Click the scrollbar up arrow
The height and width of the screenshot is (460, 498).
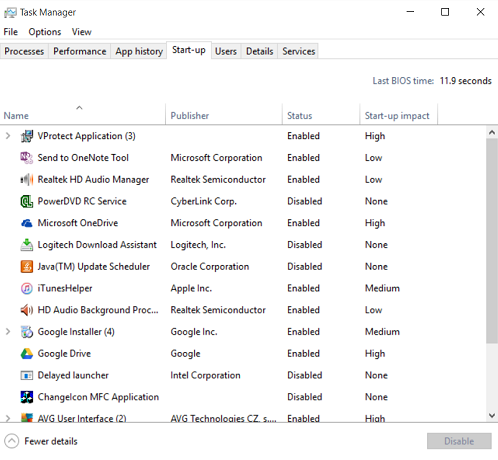point(492,132)
